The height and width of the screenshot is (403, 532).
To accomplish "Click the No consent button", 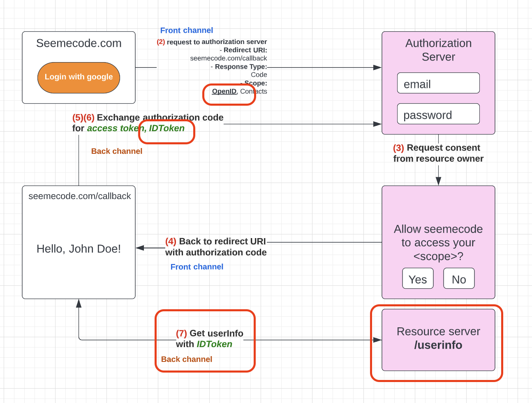I will click(459, 278).
